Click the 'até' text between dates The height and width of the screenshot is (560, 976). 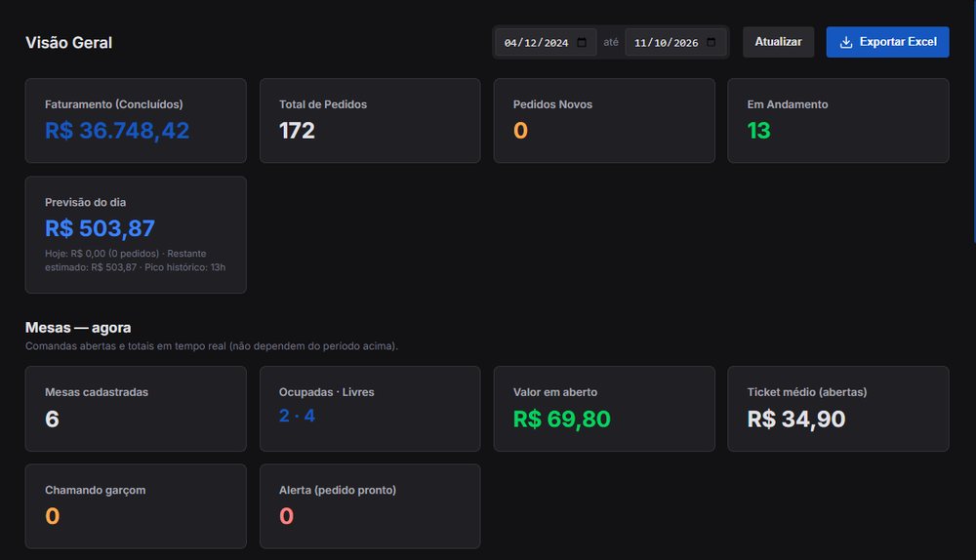tap(611, 42)
